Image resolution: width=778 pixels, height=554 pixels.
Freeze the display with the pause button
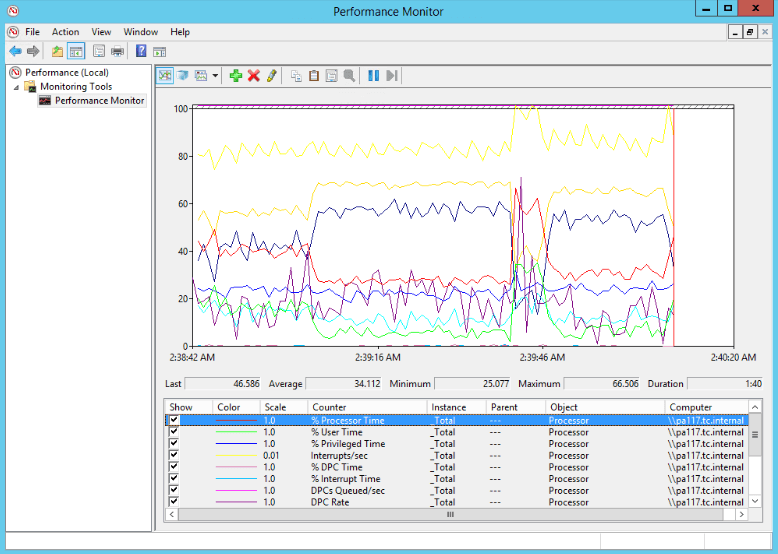373,76
